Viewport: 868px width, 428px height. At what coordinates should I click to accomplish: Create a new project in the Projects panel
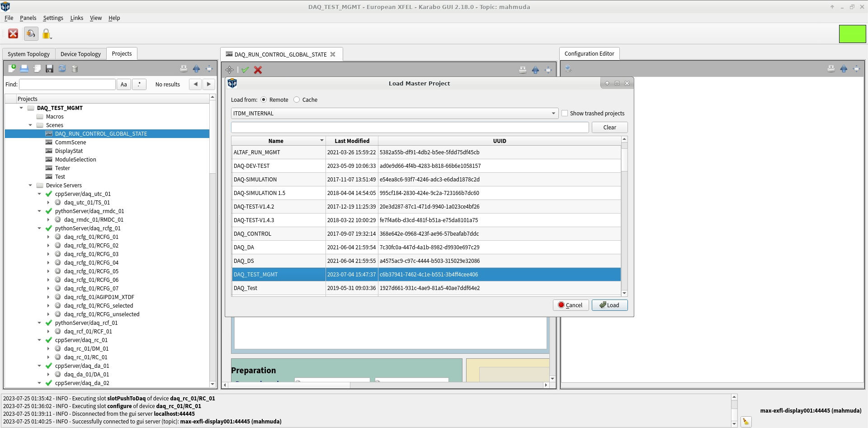11,69
